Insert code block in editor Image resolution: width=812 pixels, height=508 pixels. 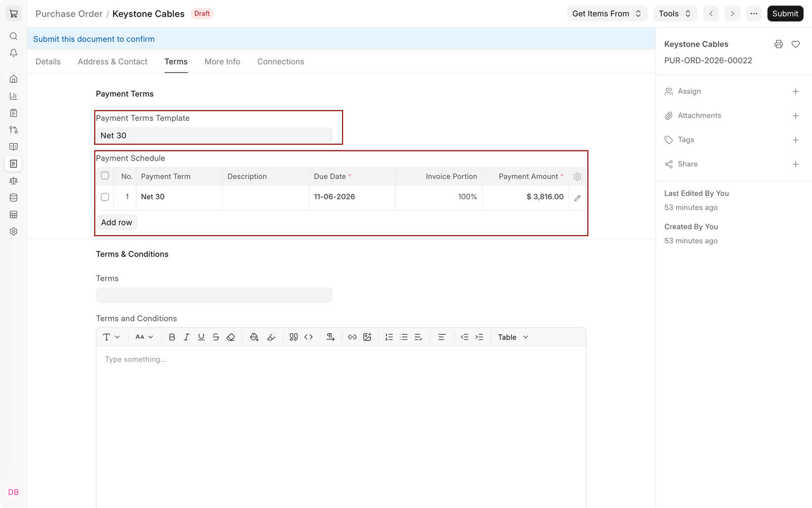tap(309, 337)
